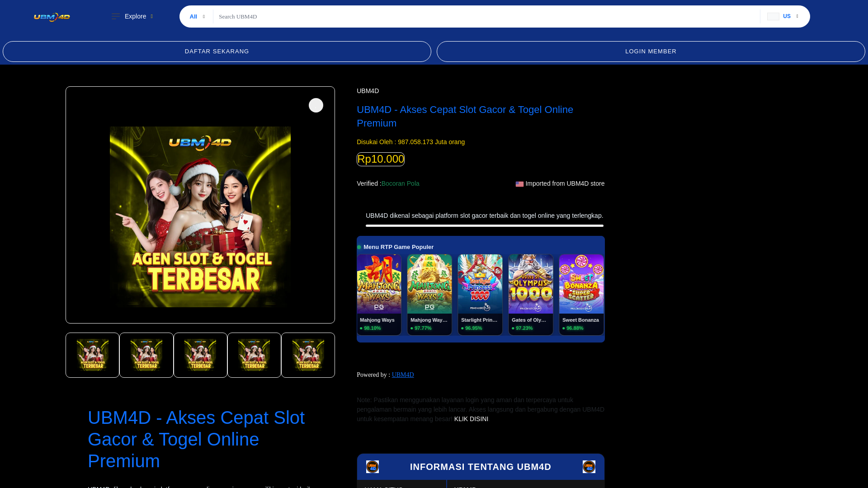Click the progress bar under description

pos(485,225)
